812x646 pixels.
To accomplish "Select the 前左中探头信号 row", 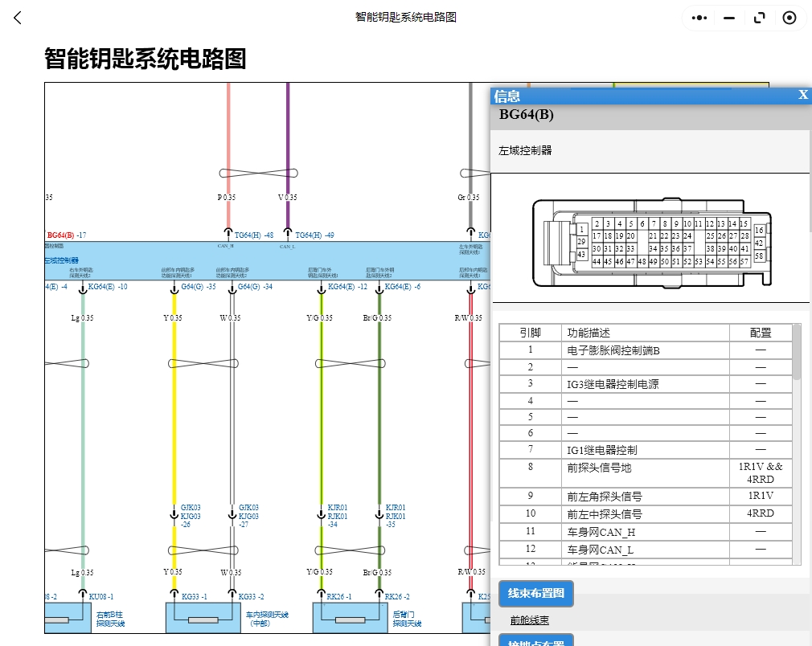I will tap(646, 514).
